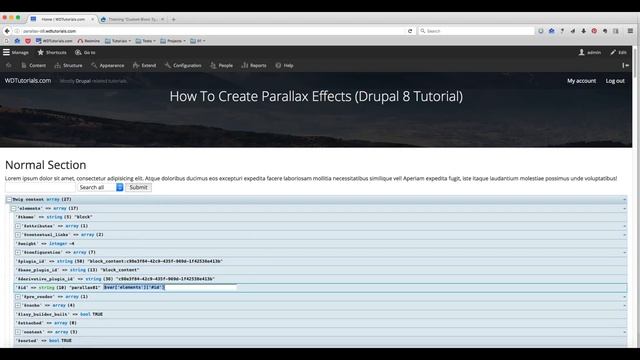
Task: Reload the page with refresh icon
Action: pos(410,31)
